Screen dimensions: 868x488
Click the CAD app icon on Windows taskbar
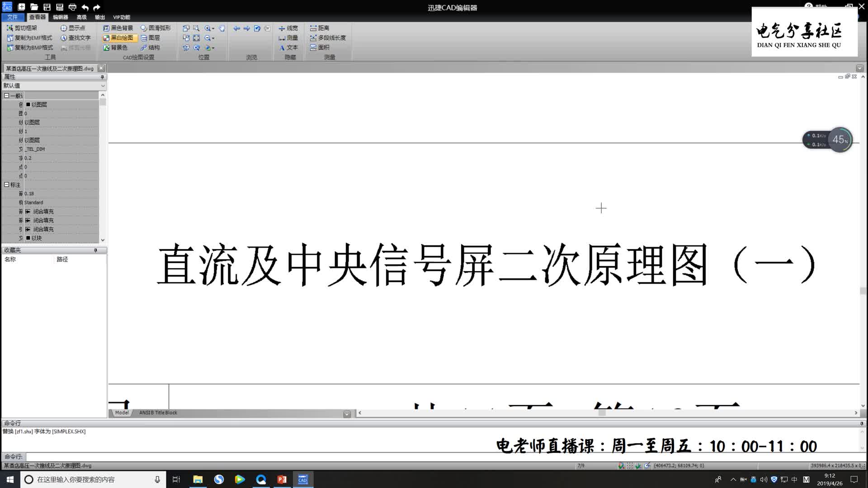tap(302, 479)
